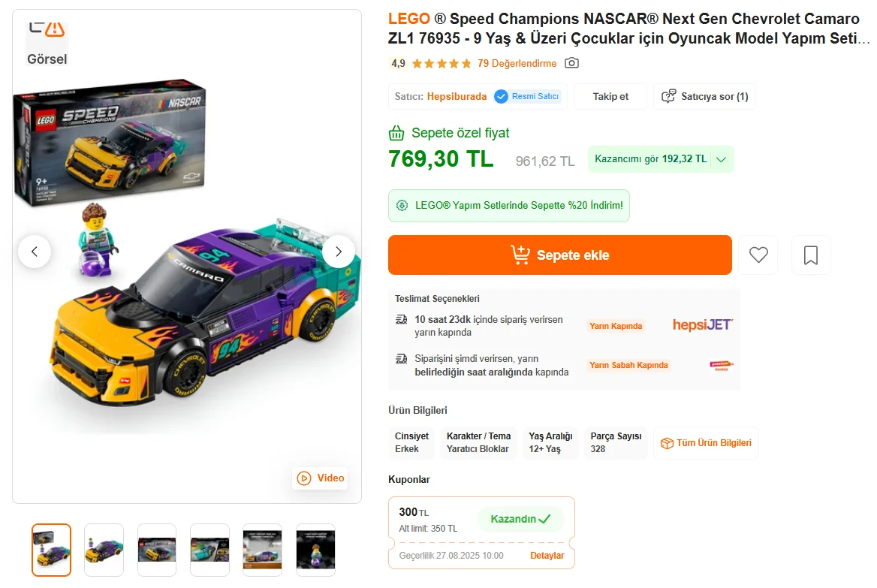The image size is (877, 588).
Task: Open Tüm Ürün Bilgileri details
Action: coord(706,443)
